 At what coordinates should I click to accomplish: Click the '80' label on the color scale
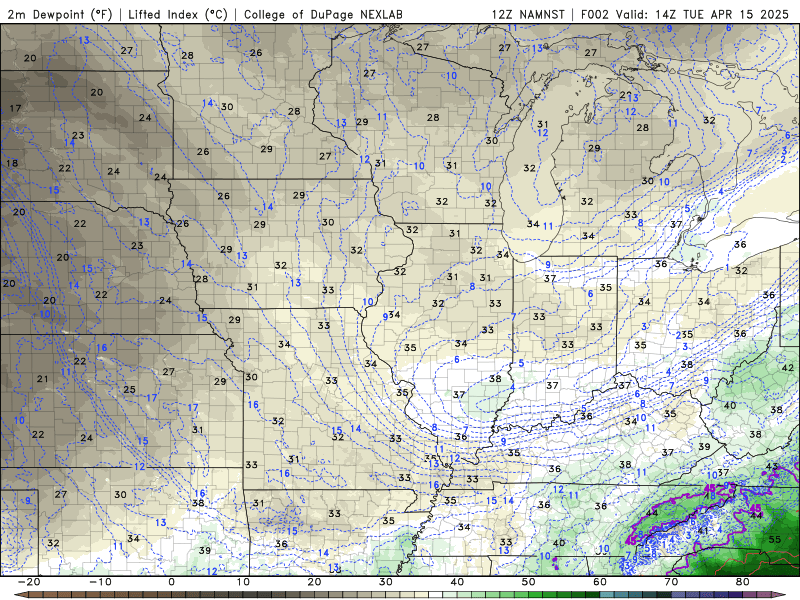[x=743, y=582]
